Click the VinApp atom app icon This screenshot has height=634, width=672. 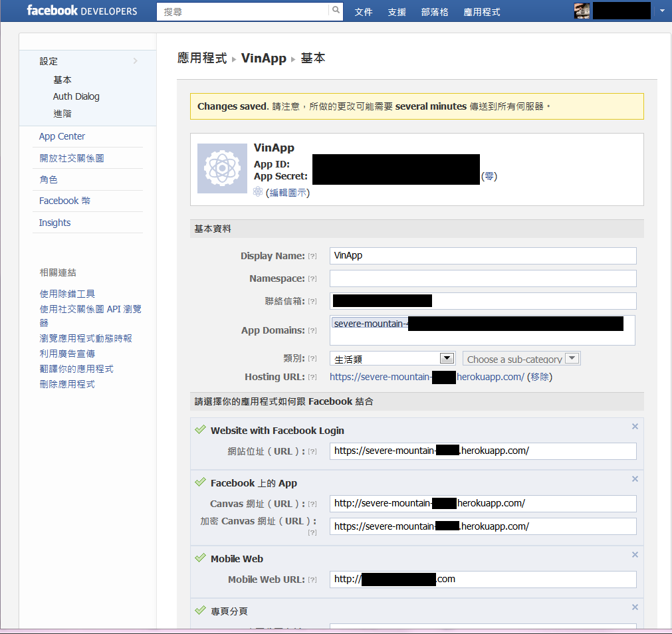click(222, 168)
